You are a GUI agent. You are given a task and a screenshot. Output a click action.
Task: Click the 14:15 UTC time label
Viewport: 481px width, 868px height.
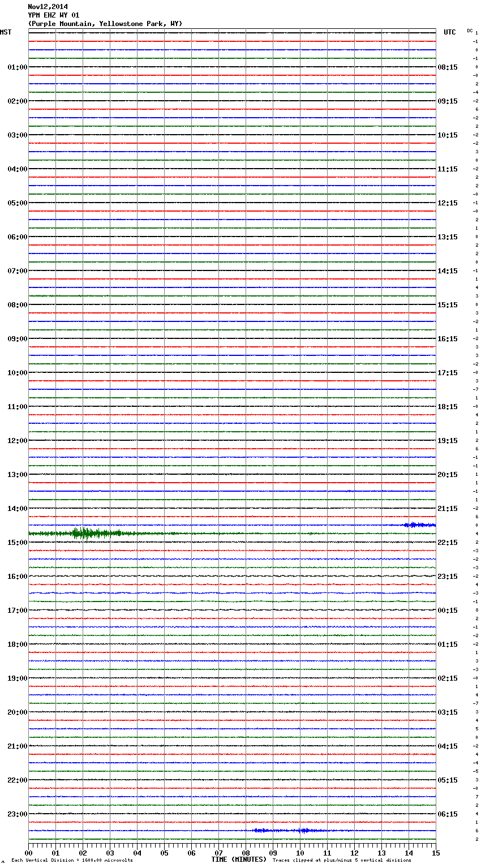[448, 271]
